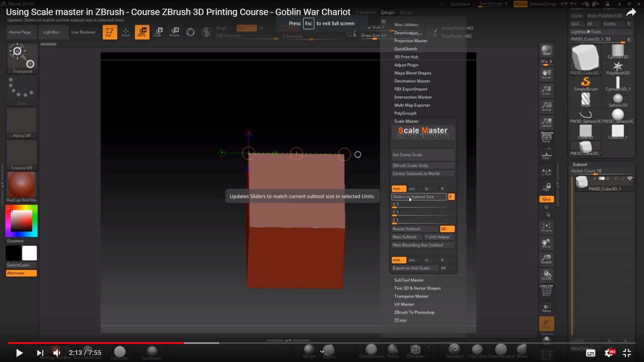This screenshot has width=644, height=362.
Task: Select the Draw mode button
Action: click(x=125, y=32)
